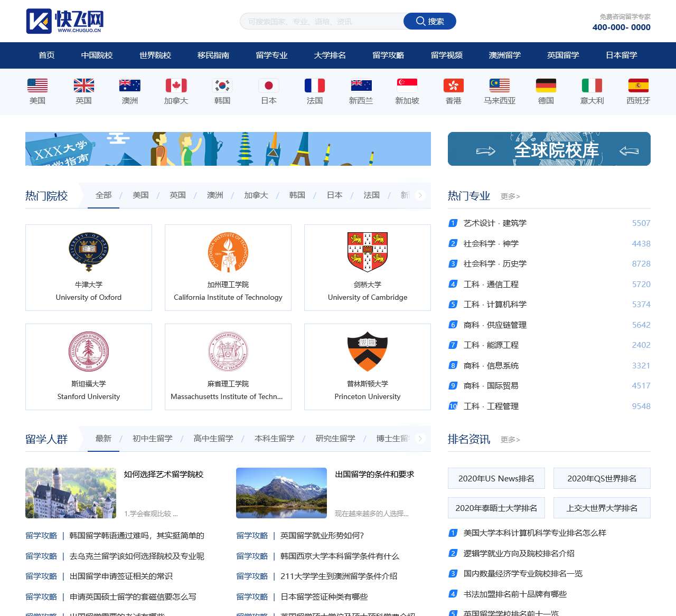The height and width of the screenshot is (616, 676).
Task: Switch to 高中生留学 tab
Action: coord(213,439)
